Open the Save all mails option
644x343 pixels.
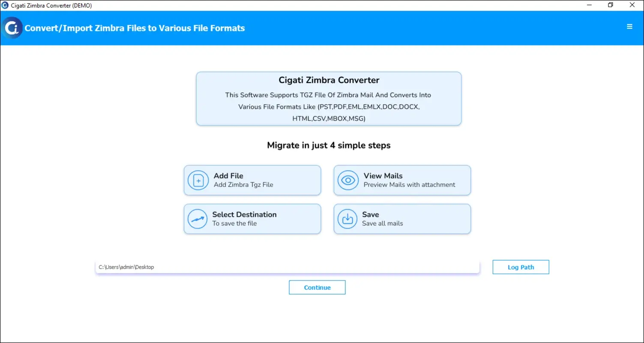(x=401, y=219)
